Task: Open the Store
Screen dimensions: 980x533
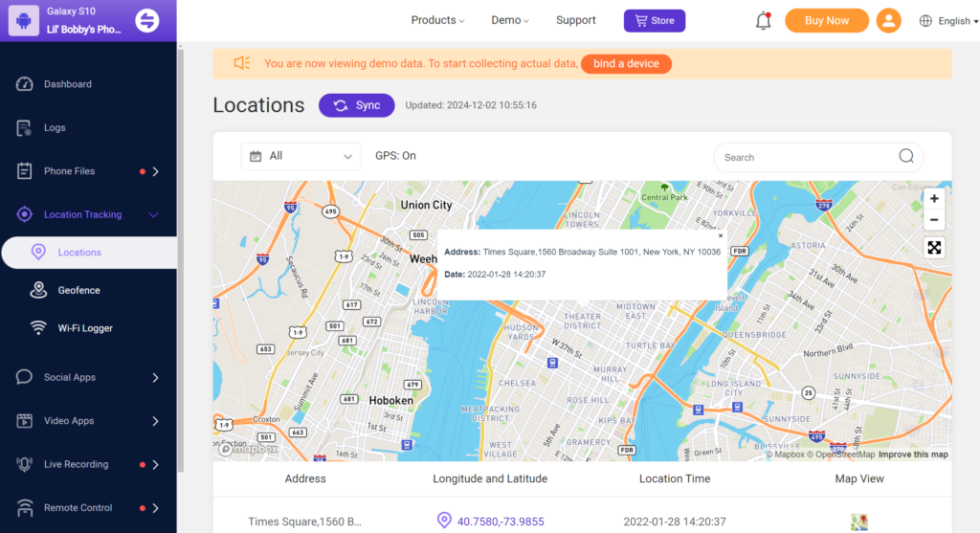Action: (655, 21)
